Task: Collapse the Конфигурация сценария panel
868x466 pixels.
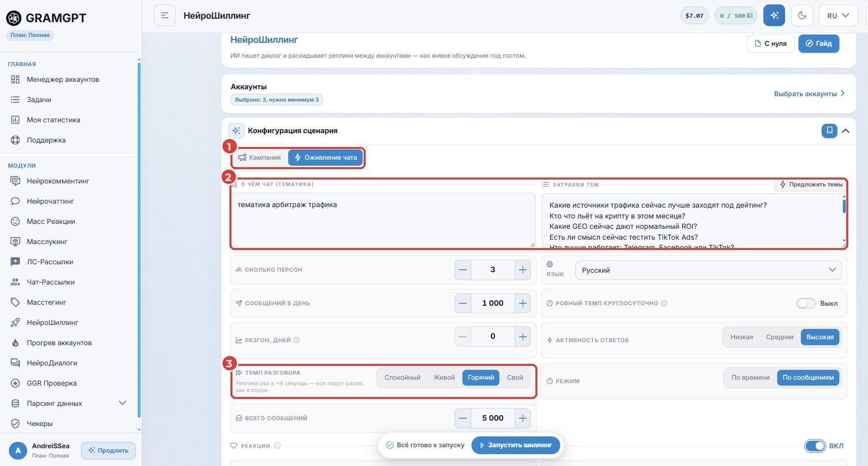Action: 846,131
